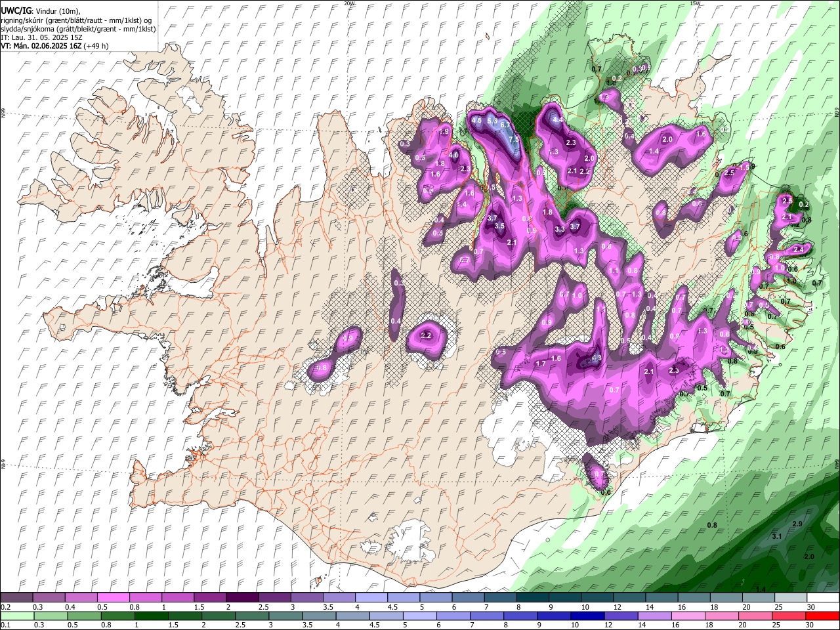The image size is (840, 630).
Task: Click the 20W longitude label
Action: [x=348, y=3]
